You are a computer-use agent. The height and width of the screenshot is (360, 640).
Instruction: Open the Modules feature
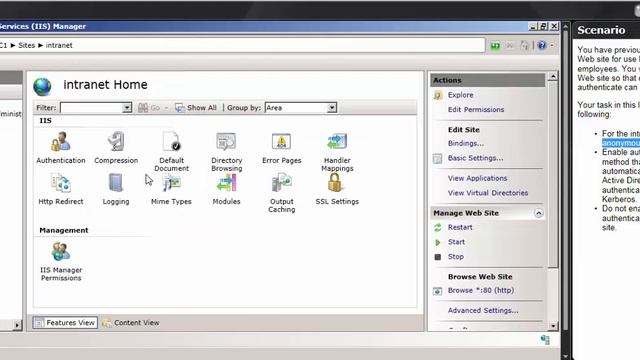(x=227, y=189)
